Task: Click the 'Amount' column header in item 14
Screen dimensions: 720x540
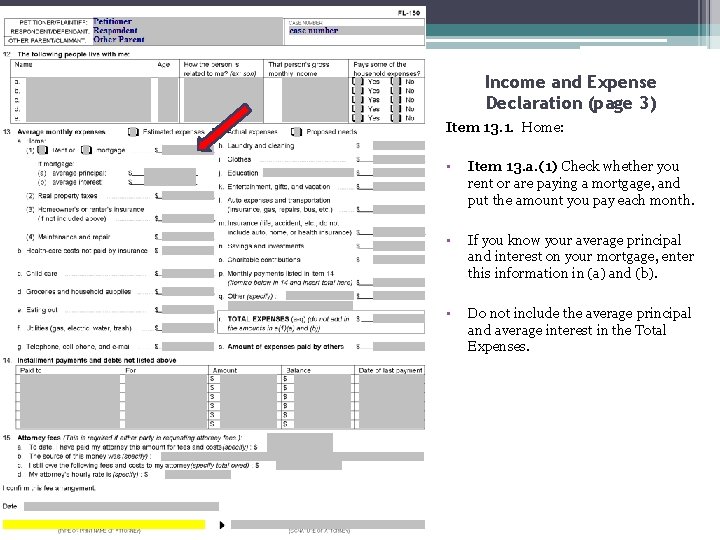Action: [225, 370]
